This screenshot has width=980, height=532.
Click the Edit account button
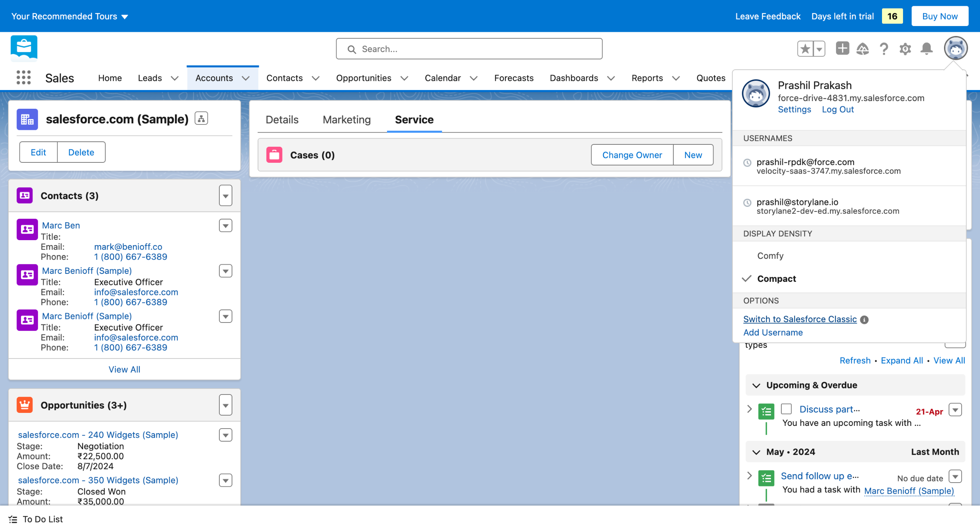click(x=38, y=152)
